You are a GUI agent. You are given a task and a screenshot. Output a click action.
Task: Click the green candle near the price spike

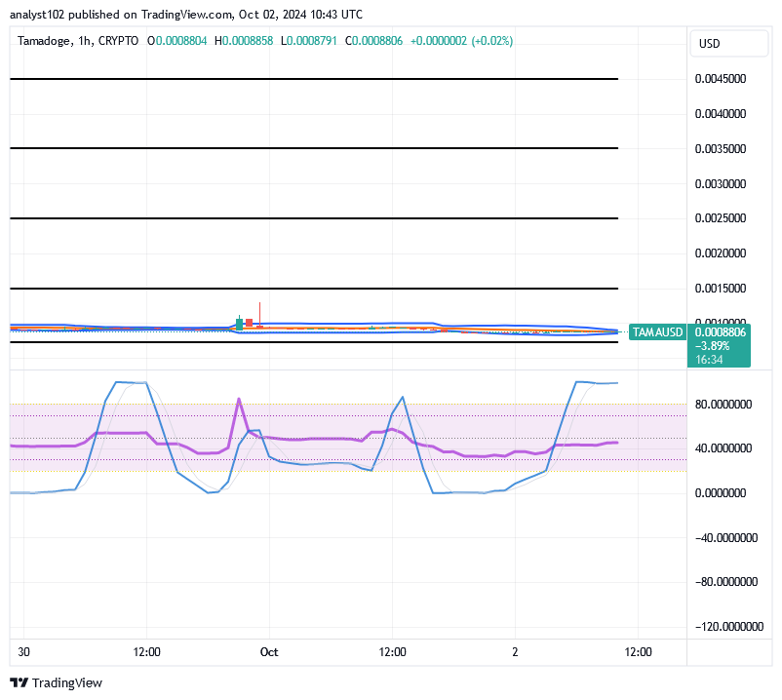(239, 323)
